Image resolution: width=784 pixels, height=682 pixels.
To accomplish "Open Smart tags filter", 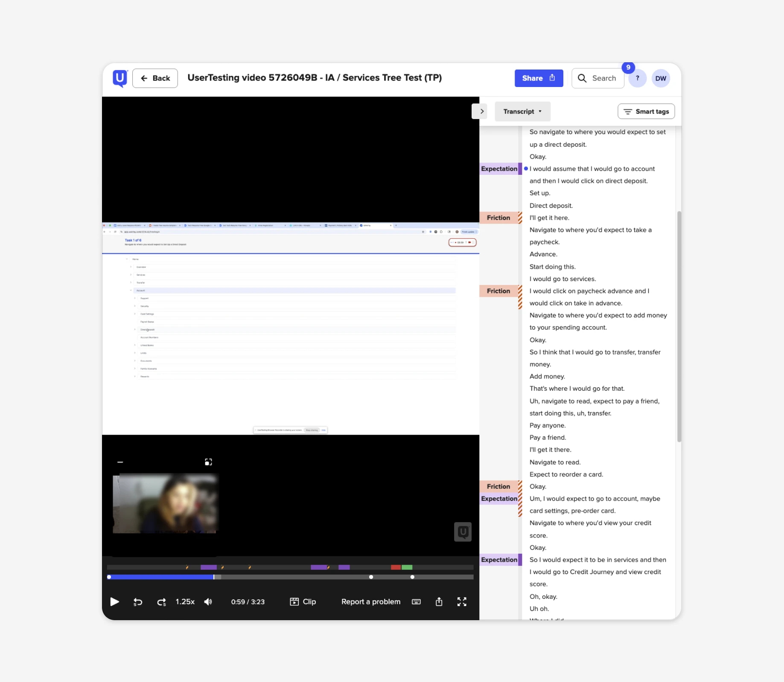I will (x=646, y=111).
